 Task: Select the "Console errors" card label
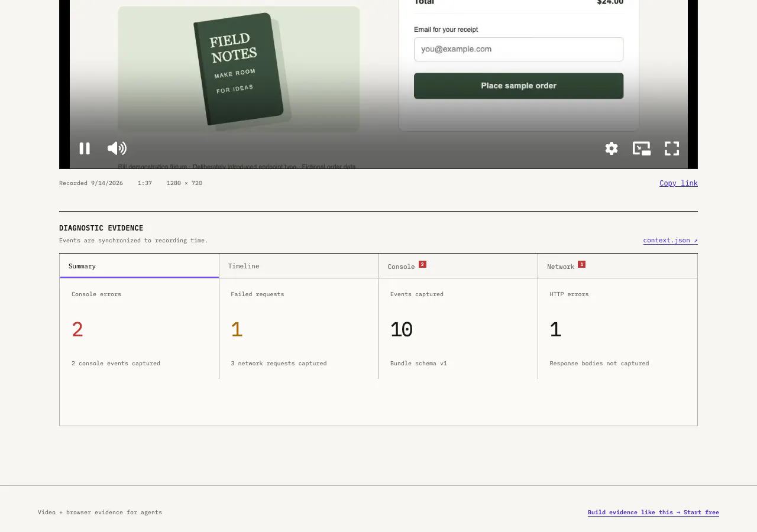coord(96,294)
